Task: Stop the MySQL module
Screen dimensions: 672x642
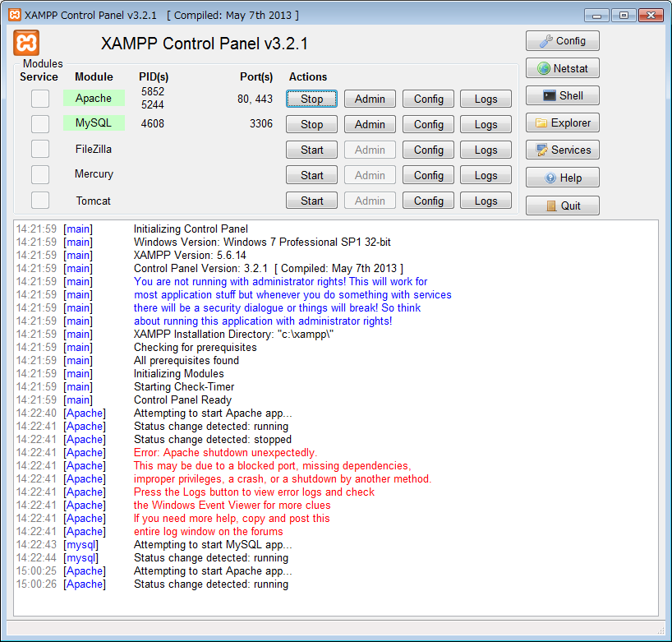Action: 311,124
